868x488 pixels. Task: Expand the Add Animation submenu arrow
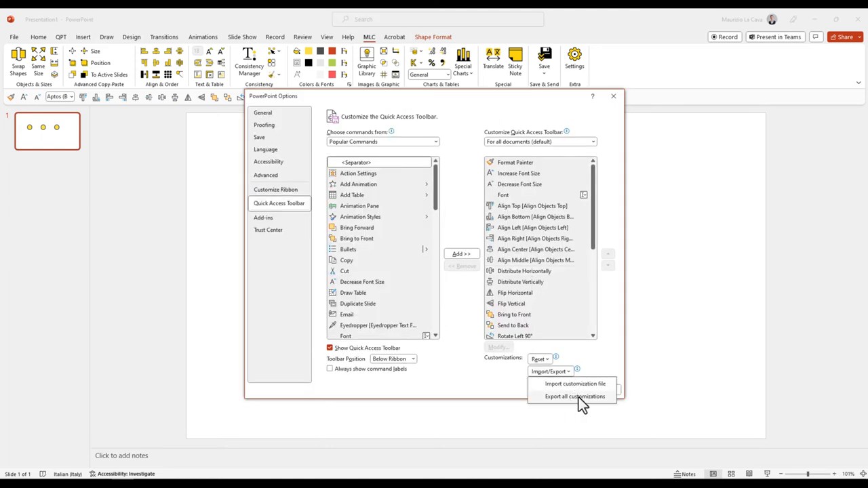tap(427, 184)
